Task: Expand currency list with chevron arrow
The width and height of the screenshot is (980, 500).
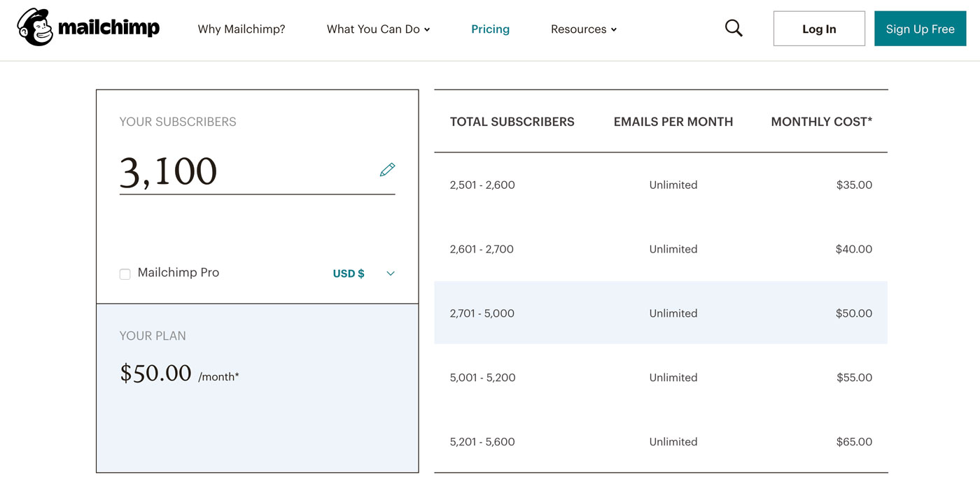Action: pos(391,273)
